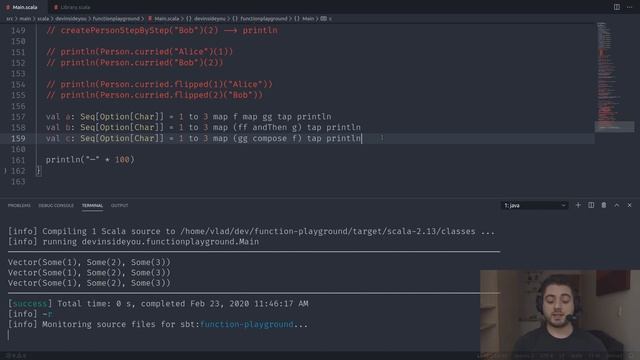Kill the terminal with the trash icon
Image resolution: width=640 pixels, height=360 pixels.
pos(604,205)
